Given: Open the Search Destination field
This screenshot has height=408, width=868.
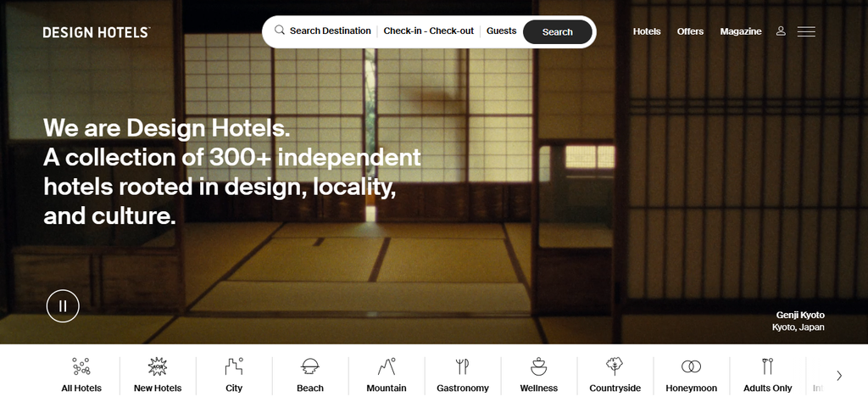Looking at the screenshot, I should [x=330, y=31].
